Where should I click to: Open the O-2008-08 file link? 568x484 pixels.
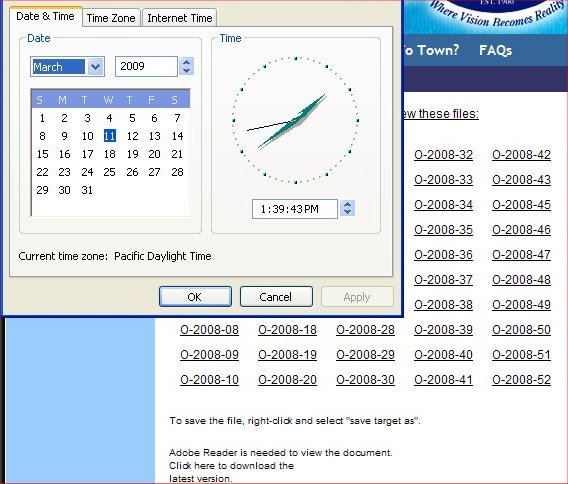pyautogui.click(x=209, y=330)
